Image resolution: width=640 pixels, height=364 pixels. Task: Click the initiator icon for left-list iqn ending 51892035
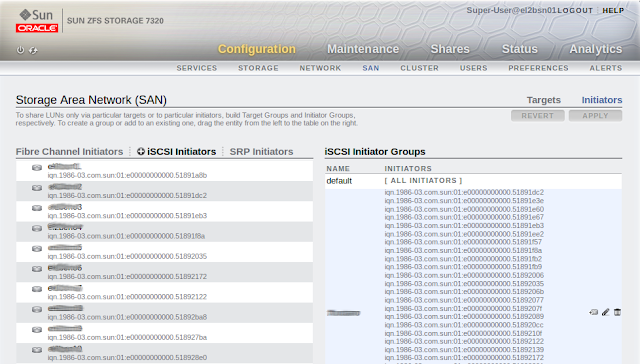point(37,249)
